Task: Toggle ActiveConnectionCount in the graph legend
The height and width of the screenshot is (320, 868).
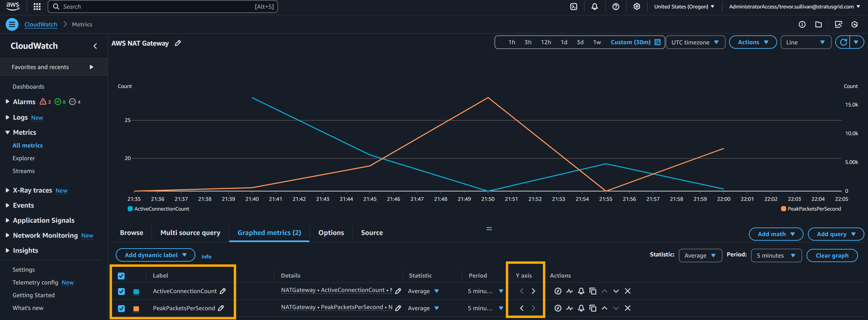Action: 158,209
